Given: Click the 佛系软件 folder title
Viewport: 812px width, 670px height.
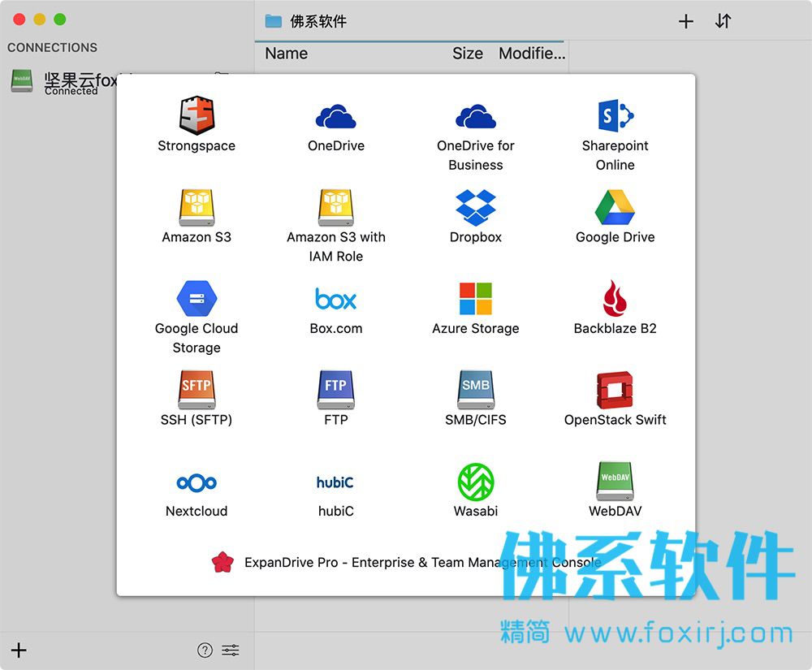Looking at the screenshot, I should coord(318,21).
